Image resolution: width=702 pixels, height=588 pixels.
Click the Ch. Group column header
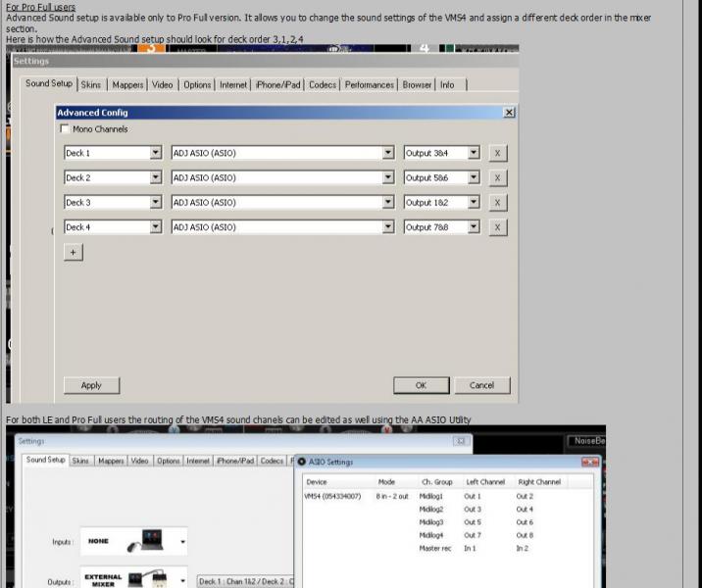click(439, 482)
